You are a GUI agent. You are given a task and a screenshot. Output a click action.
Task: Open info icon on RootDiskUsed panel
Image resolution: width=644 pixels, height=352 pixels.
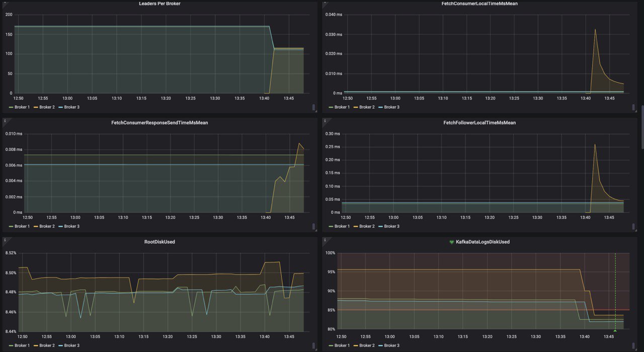5,240
